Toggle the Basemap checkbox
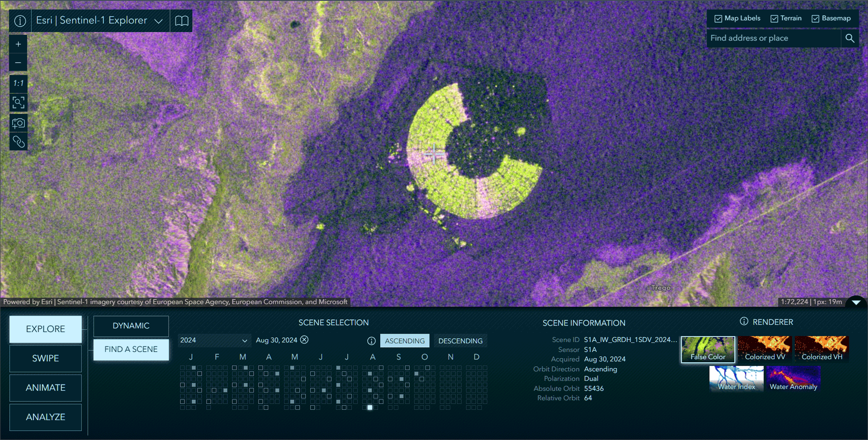 tap(815, 19)
